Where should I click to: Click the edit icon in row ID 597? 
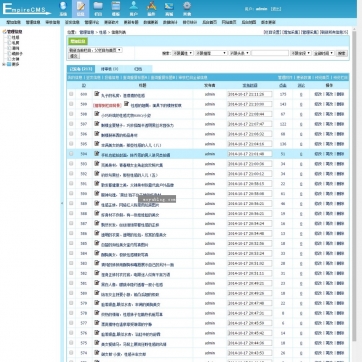(x=97, y=124)
